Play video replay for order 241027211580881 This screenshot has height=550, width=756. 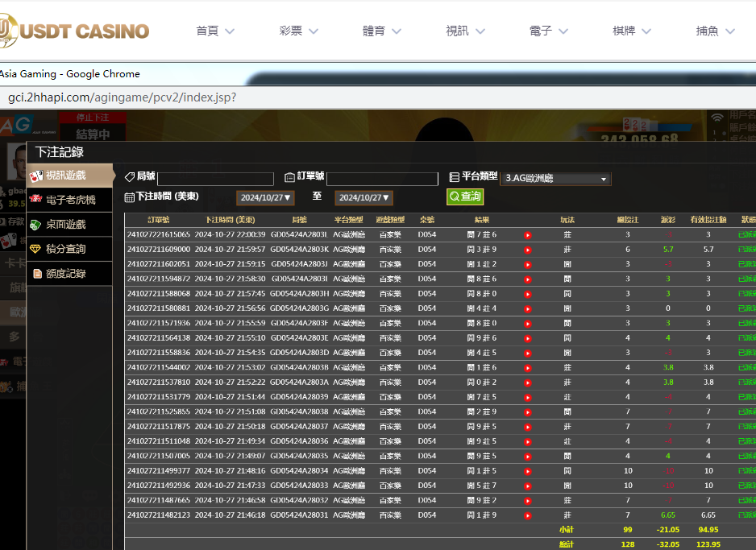[x=527, y=308]
